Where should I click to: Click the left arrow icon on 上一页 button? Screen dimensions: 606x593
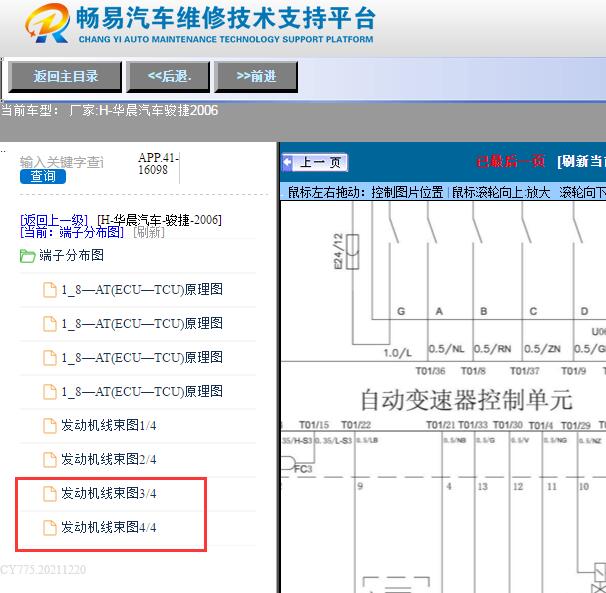(288, 162)
